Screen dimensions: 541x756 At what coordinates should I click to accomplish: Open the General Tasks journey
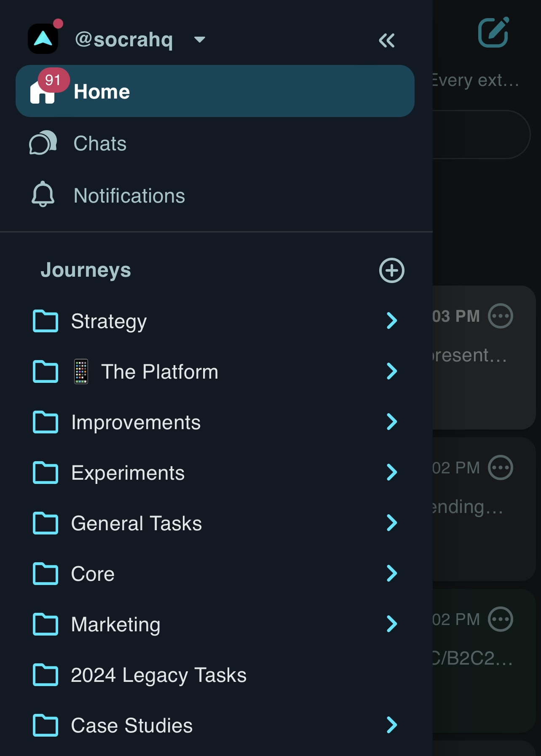click(137, 523)
